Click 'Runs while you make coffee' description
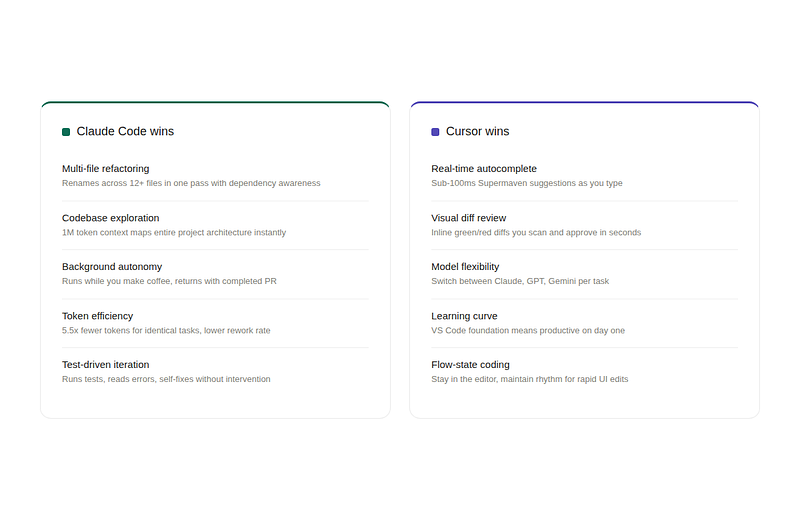Viewport: 800px width, 520px height. point(169,281)
